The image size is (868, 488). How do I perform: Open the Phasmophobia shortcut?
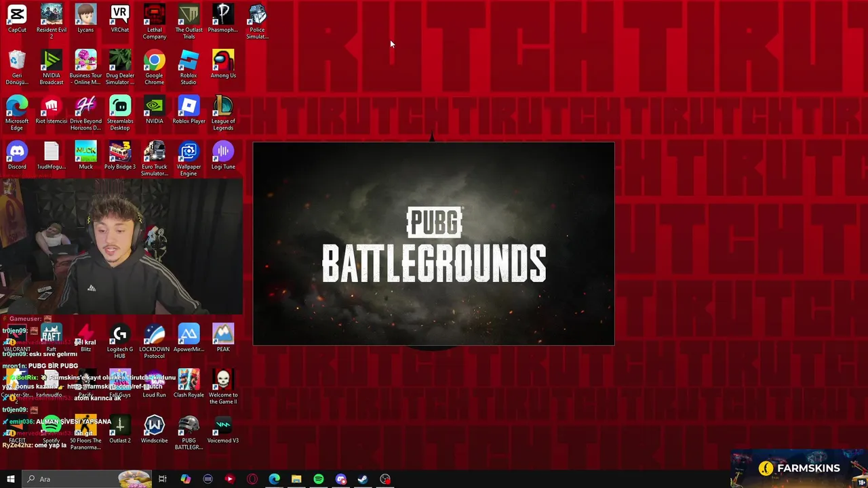click(x=222, y=19)
